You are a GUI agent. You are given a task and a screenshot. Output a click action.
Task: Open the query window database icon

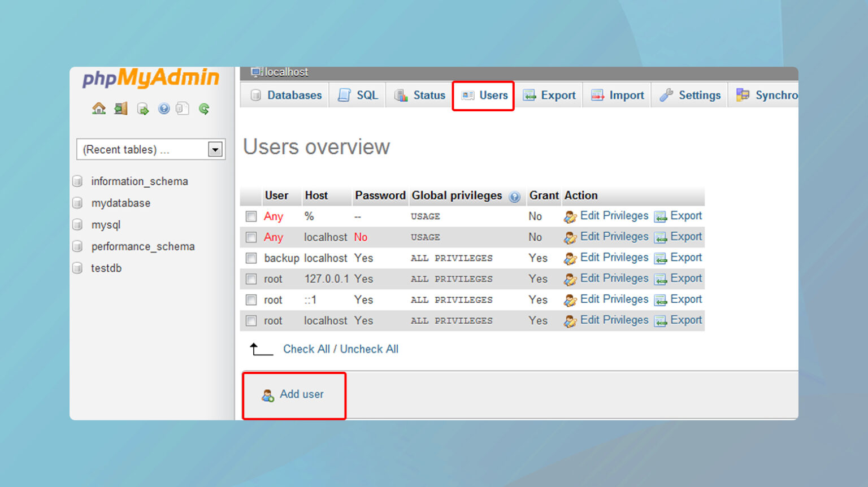click(x=142, y=108)
